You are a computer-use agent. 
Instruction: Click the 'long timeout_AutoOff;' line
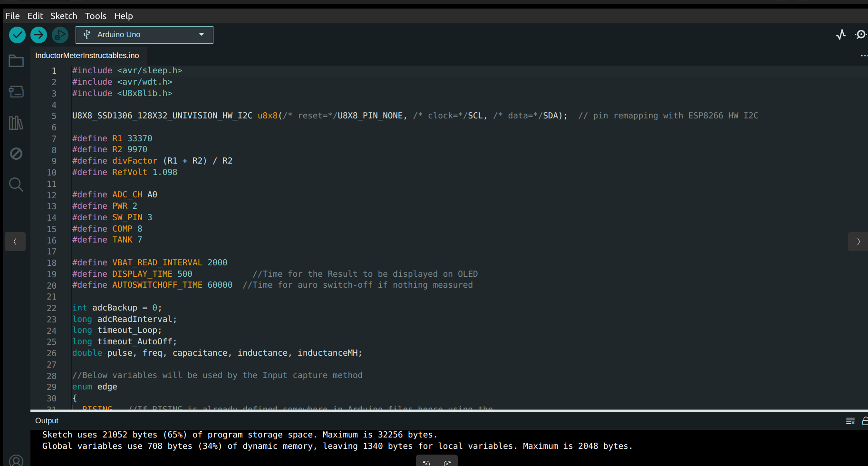tap(125, 341)
